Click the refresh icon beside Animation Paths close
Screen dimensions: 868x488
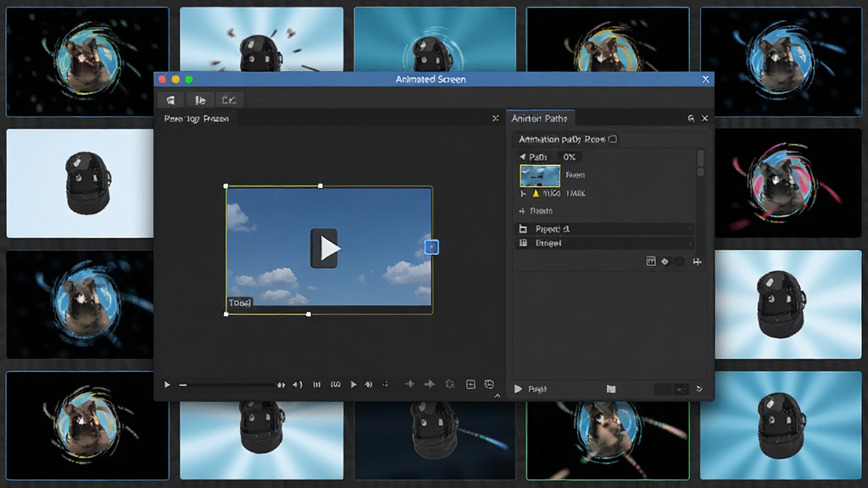[x=691, y=119]
